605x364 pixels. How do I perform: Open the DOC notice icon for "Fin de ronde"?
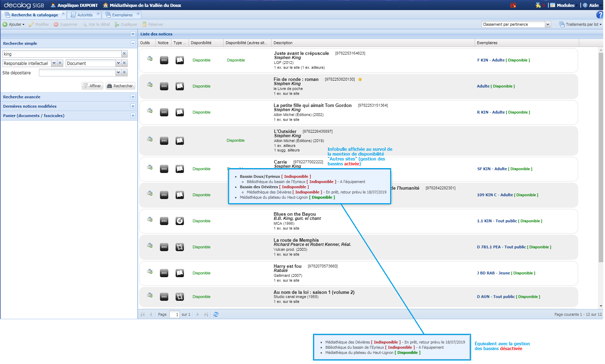click(164, 86)
